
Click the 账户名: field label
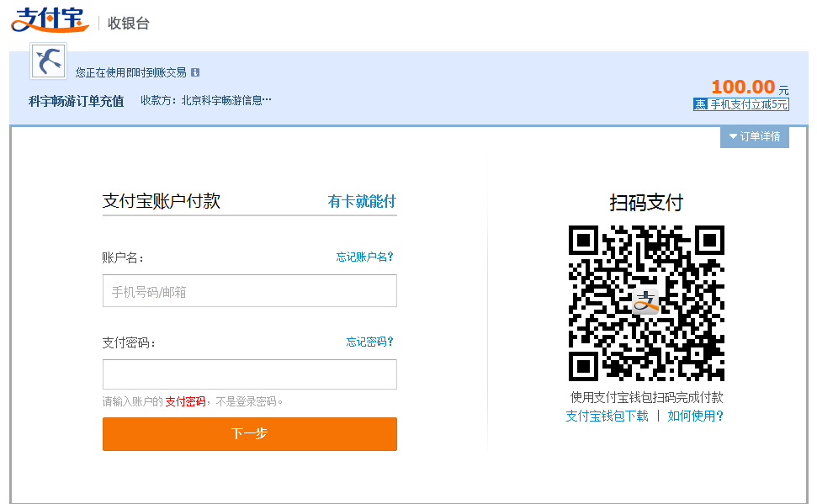pos(123,258)
